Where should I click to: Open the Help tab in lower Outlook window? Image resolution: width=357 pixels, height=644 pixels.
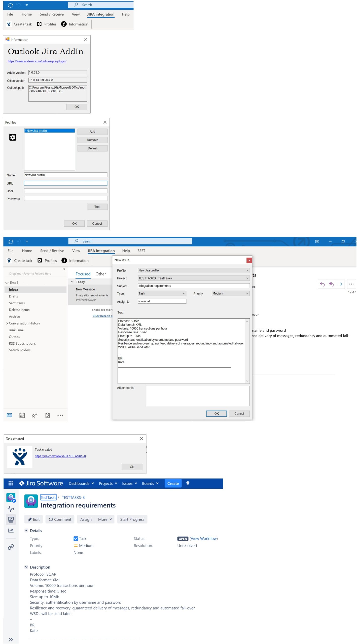coord(126,251)
